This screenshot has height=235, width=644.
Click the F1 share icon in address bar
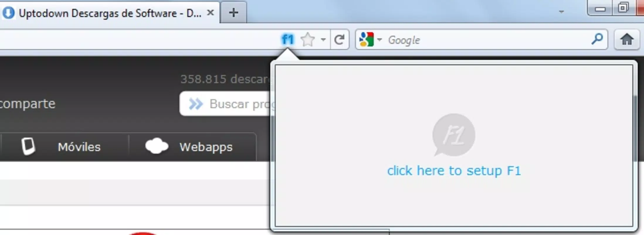point(287,39)
